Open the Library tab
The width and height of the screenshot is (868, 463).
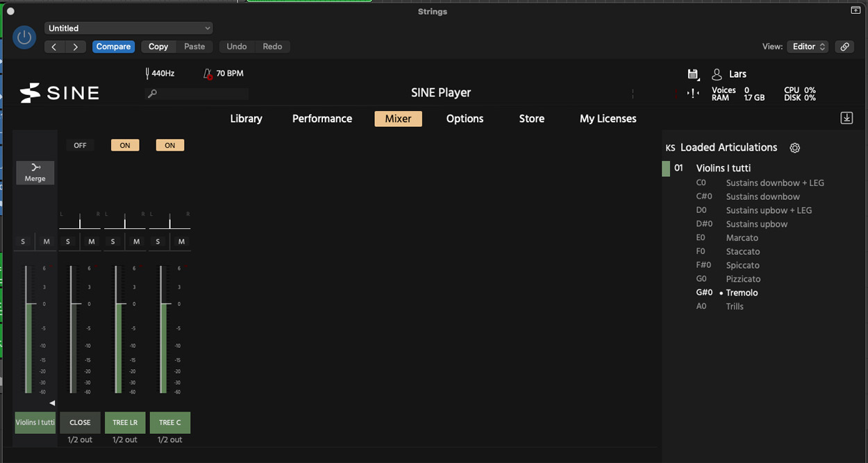point(246,119)
